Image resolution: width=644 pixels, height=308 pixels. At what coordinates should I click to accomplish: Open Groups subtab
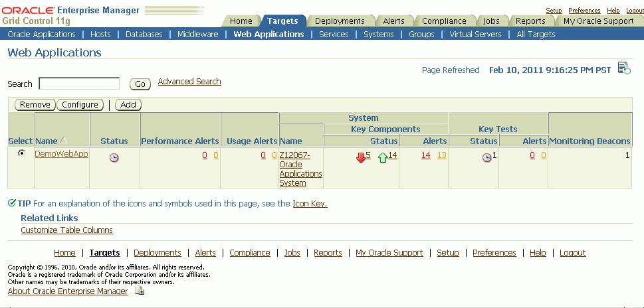click(x=421, y=35)
